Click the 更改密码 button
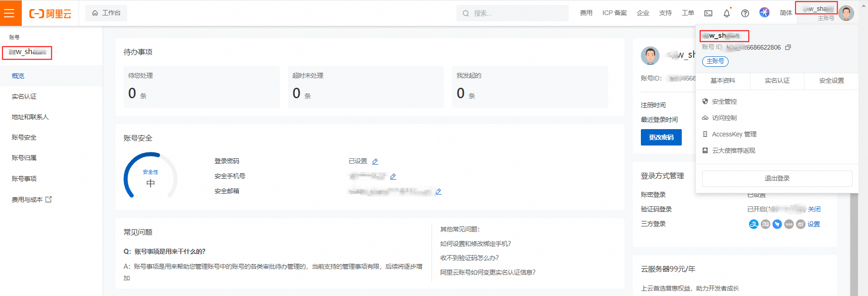Image resolution: width=868 pixels, height=296 pixels. point(661,137)
